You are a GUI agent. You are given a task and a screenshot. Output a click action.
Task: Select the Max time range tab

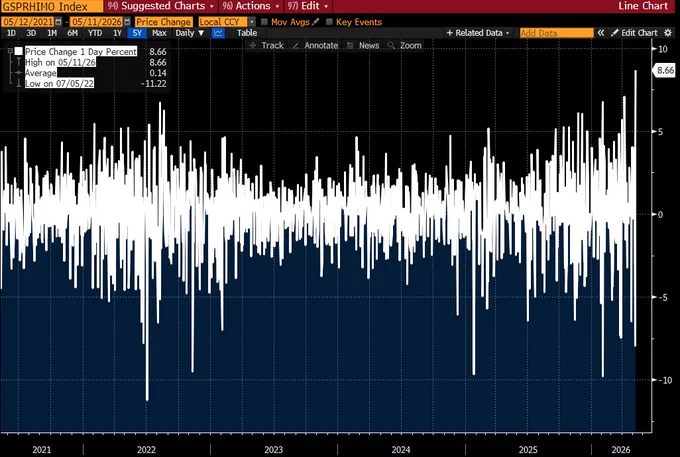pos(159,33)
